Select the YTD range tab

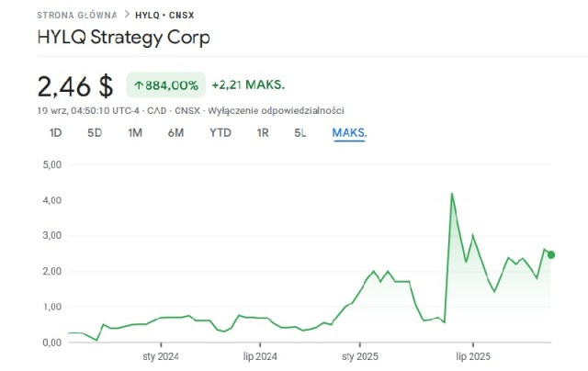point(220,132)
